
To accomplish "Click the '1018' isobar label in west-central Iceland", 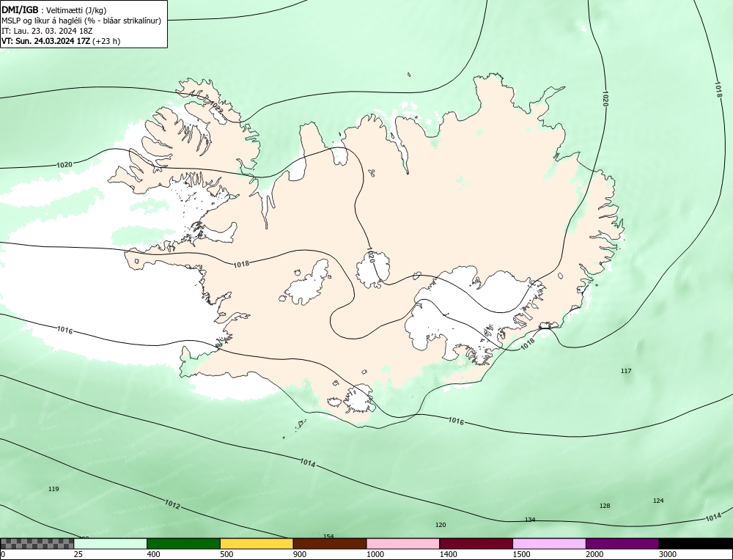I will 241,264.
